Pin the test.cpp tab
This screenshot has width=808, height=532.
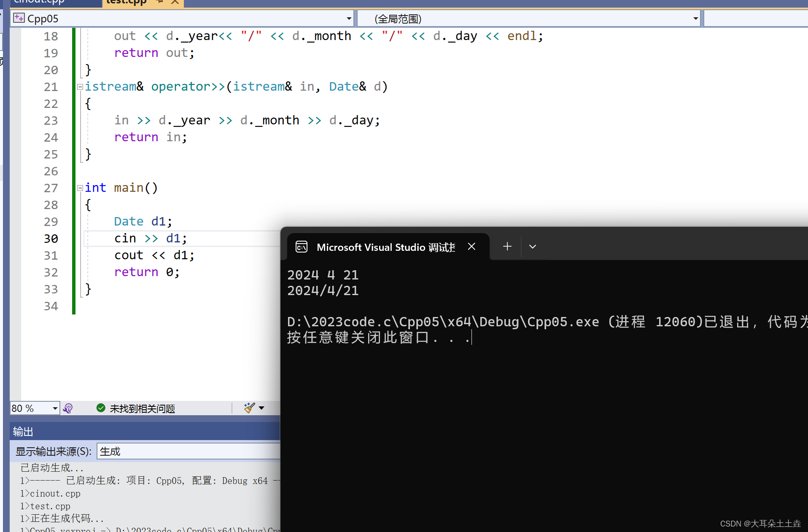click(x=159, y=2)
